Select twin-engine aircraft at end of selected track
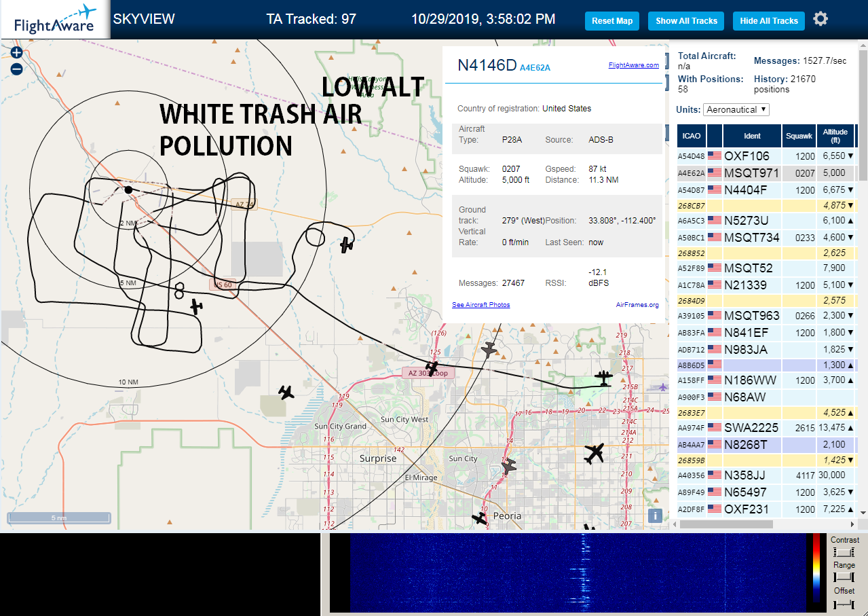The image size is (868, 616). (603, 378)
